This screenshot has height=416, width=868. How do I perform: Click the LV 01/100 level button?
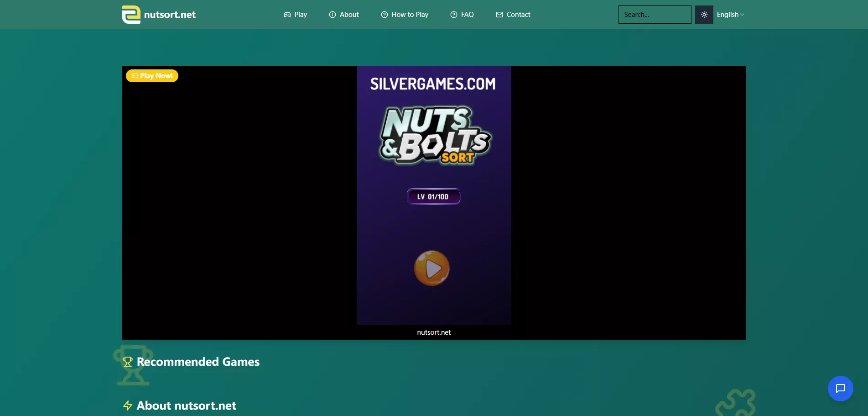point(433,197)
